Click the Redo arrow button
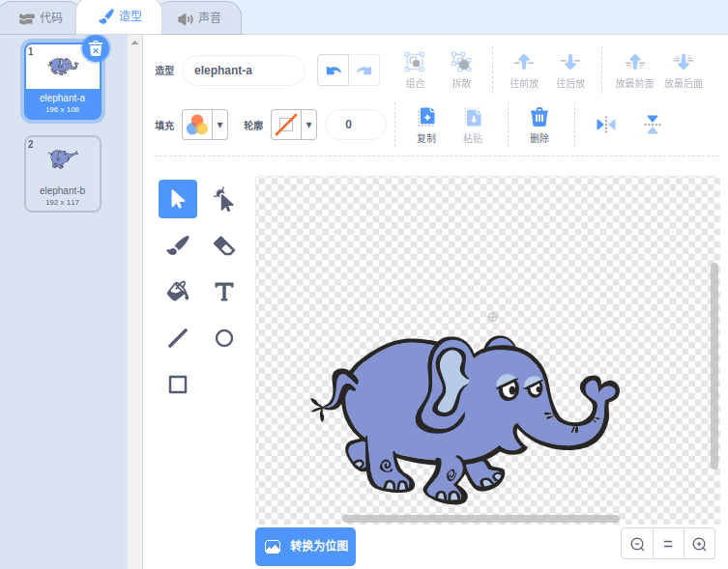Image resolution: width=728 pixels, height=569 pixels. [364, 71]
